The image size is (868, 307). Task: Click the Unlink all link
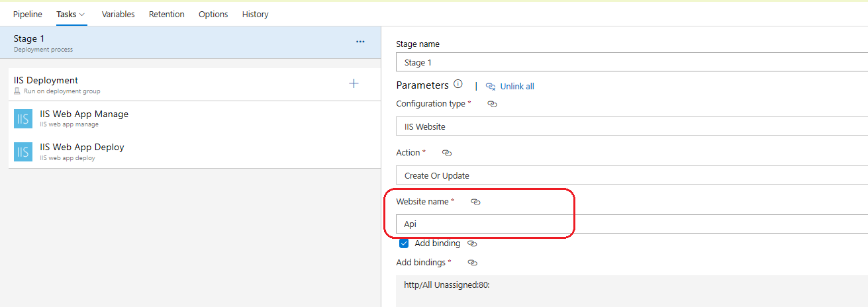517,86
